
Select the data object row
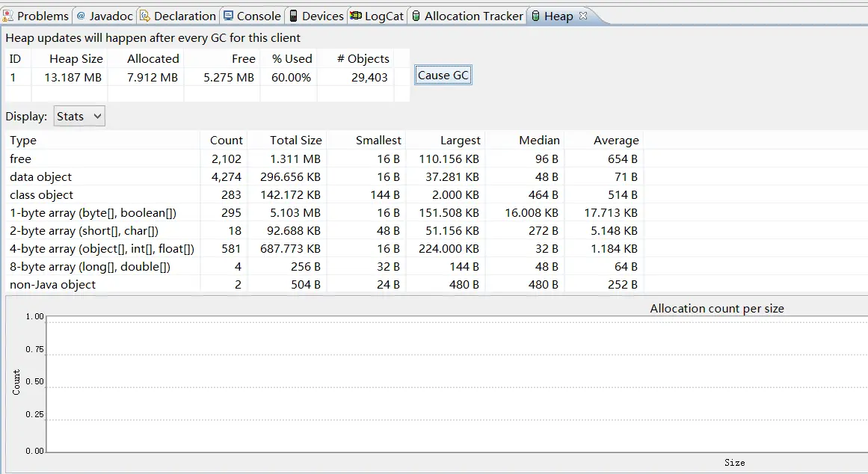324,176
